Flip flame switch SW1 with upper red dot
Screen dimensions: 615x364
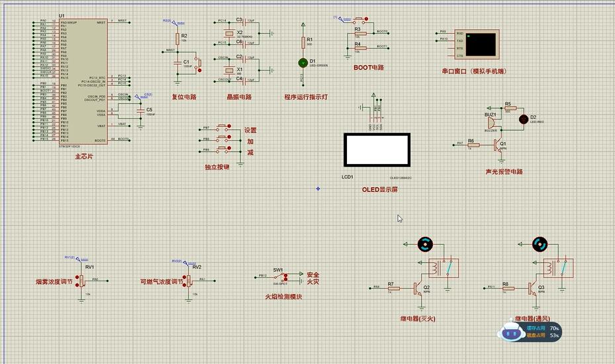[x=285, y=275]
